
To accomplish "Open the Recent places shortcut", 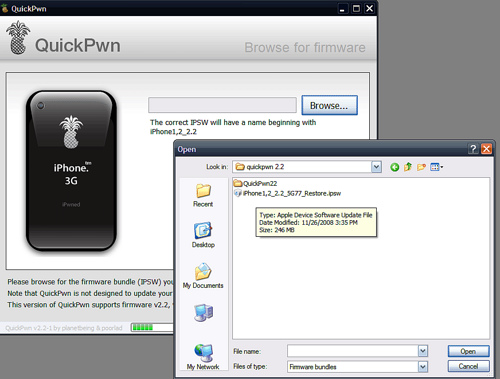I will click(x=203, y=196).
